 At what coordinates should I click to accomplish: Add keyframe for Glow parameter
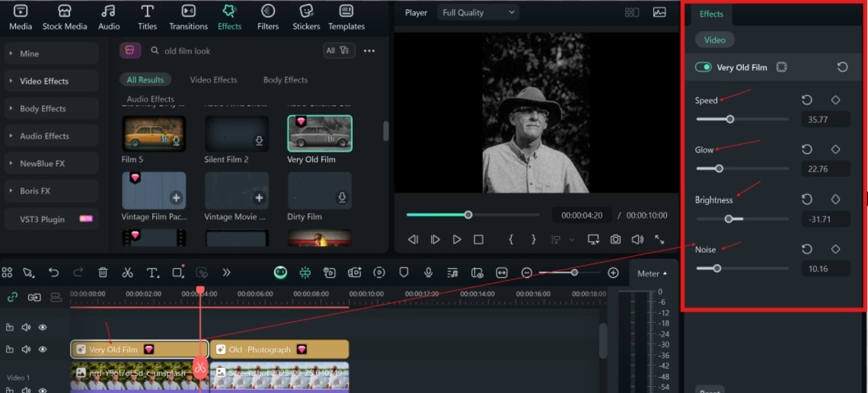tap(836, 149)
